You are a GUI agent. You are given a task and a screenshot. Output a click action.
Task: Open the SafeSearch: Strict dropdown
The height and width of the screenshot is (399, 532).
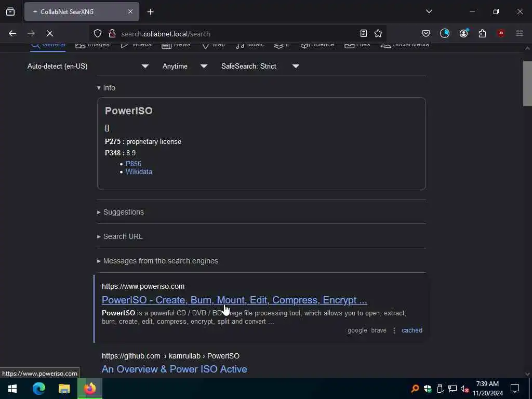(260, 66)
